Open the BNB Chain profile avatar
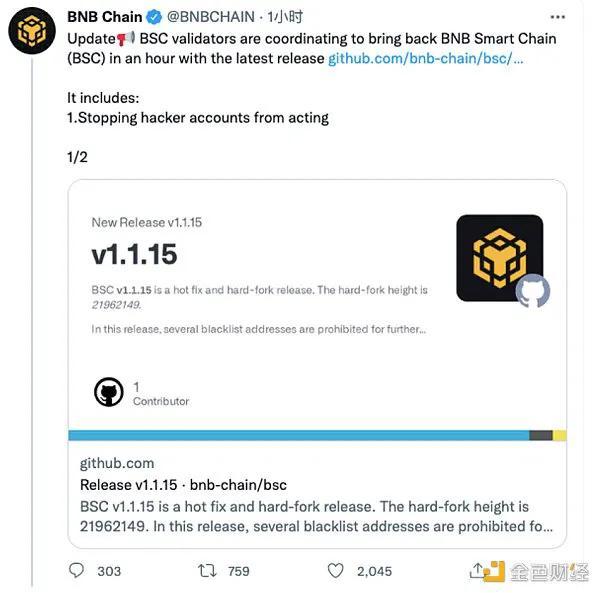600x593 pixels. point(32,31)
